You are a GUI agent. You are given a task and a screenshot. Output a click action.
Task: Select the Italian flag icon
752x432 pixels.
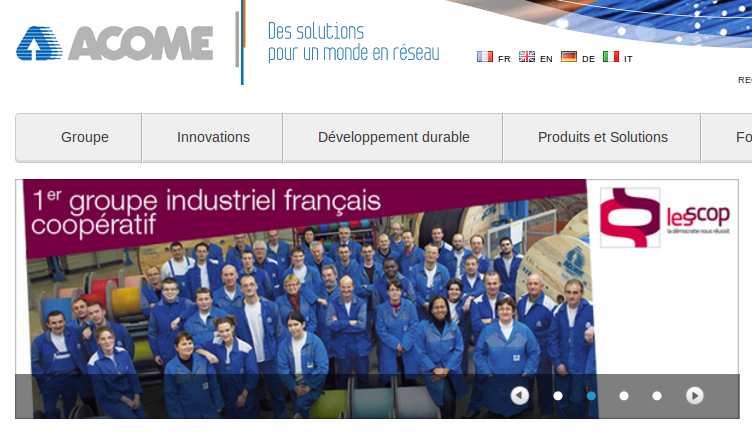611,57
